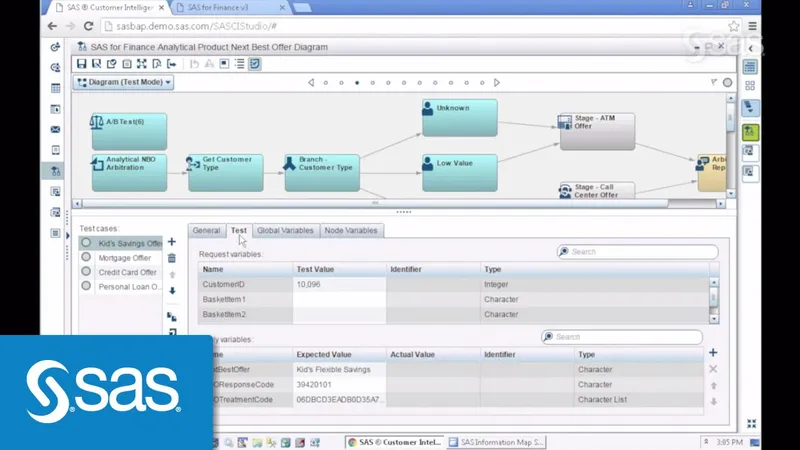Switch to the Test tab
This screenshot has width=800, height=450.
tap(238, 231)
